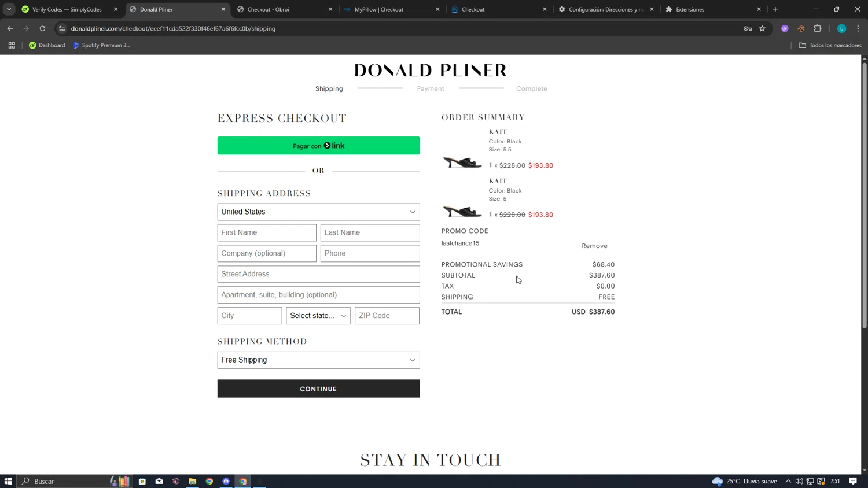Open the Spotify Premium bookmark
Viewport: 868px width, 488px height.
pos(102,45)
